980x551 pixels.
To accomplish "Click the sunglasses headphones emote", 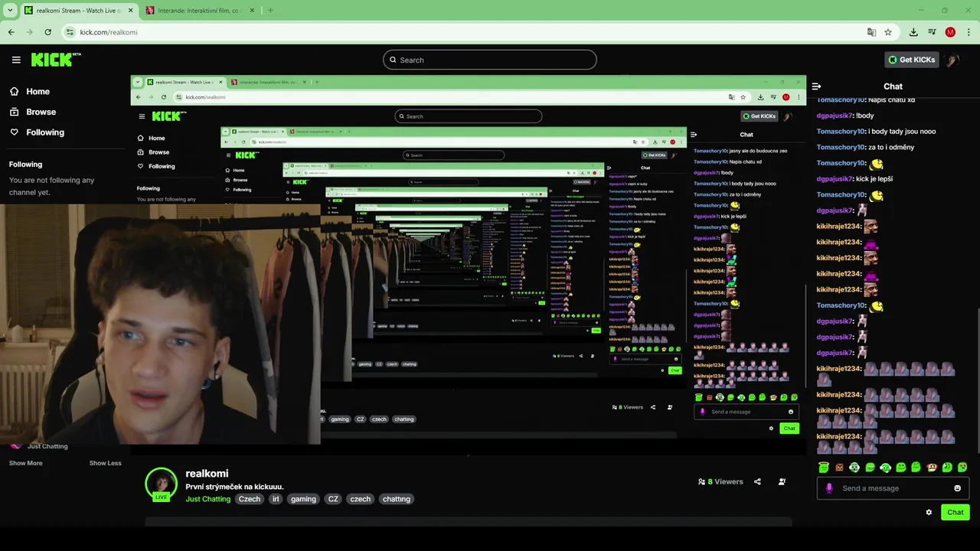I will 854,467.
